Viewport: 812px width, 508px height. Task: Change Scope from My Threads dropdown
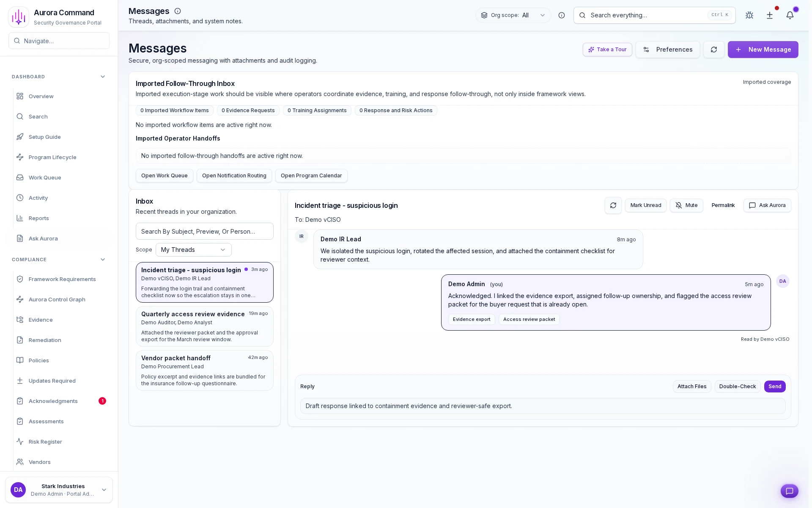pos(193,250)
